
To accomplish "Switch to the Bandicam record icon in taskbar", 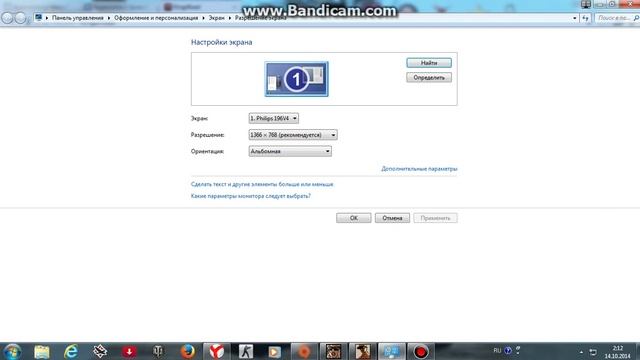I will coord(421,351).
